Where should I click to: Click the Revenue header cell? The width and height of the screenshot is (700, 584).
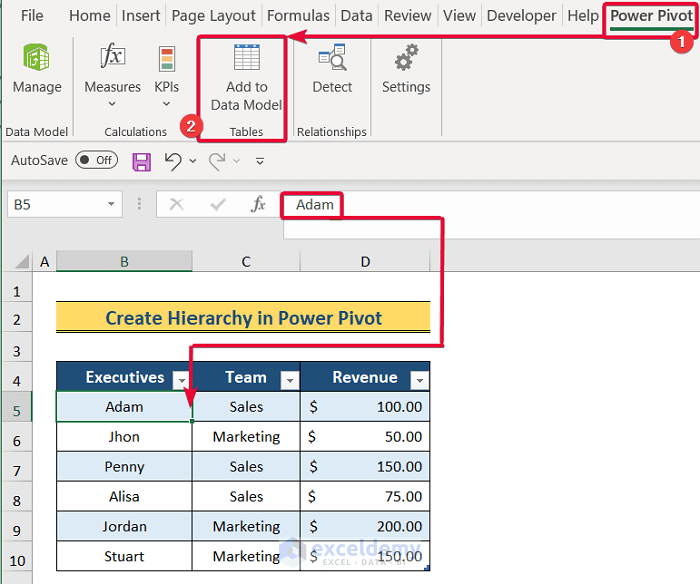pos(365,377)
